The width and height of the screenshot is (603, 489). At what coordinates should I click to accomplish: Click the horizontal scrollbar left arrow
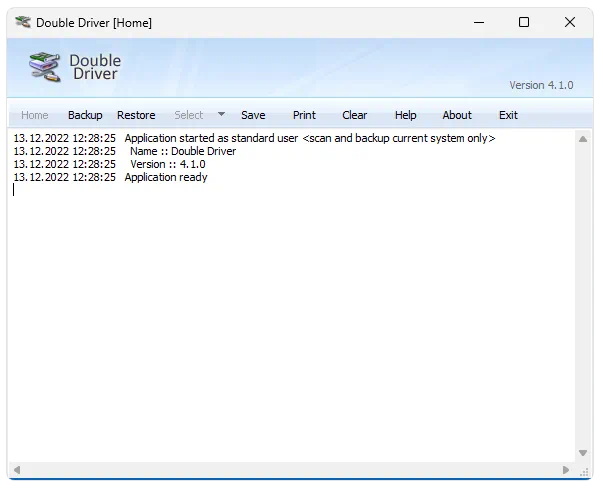(x=17, y=470)
